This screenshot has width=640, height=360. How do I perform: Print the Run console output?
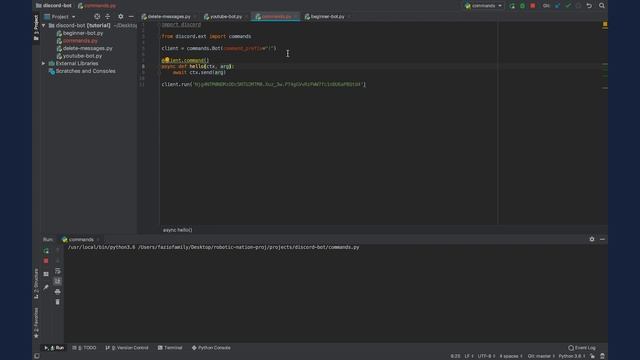pos(58,291)
